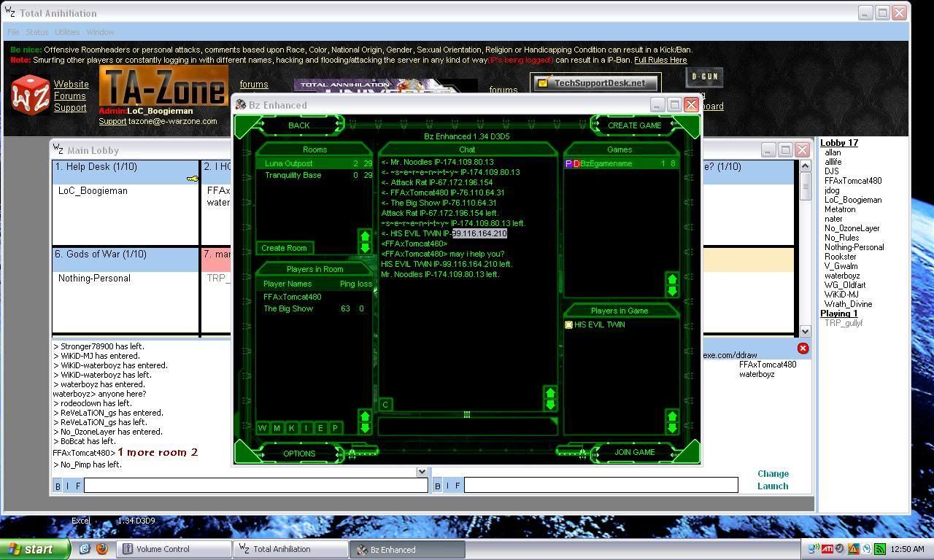Image resolution: width=934 pixels, height=560 pixels.
Task: Click the OPTIONS button in Bz Enhanced
Action: click(x=299, y=453)
